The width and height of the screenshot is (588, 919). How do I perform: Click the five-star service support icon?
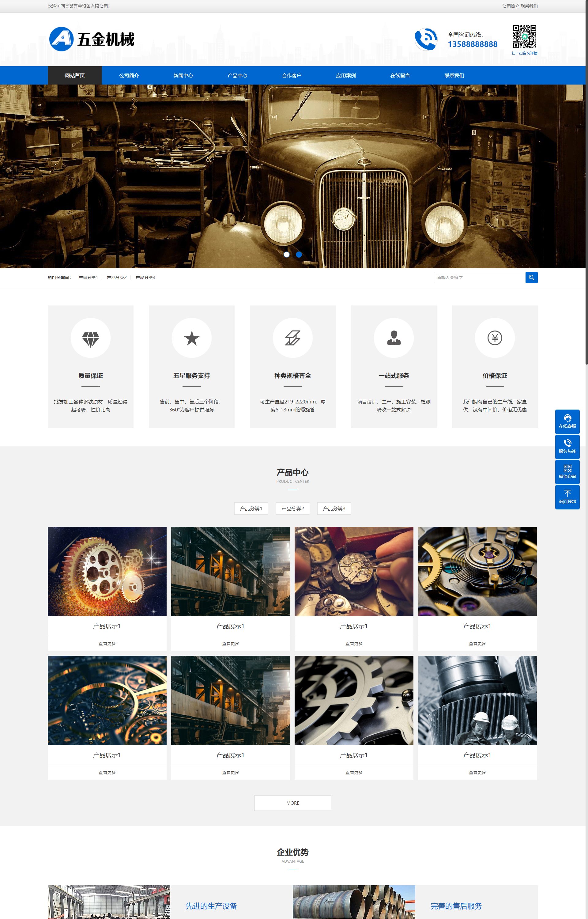192,338
